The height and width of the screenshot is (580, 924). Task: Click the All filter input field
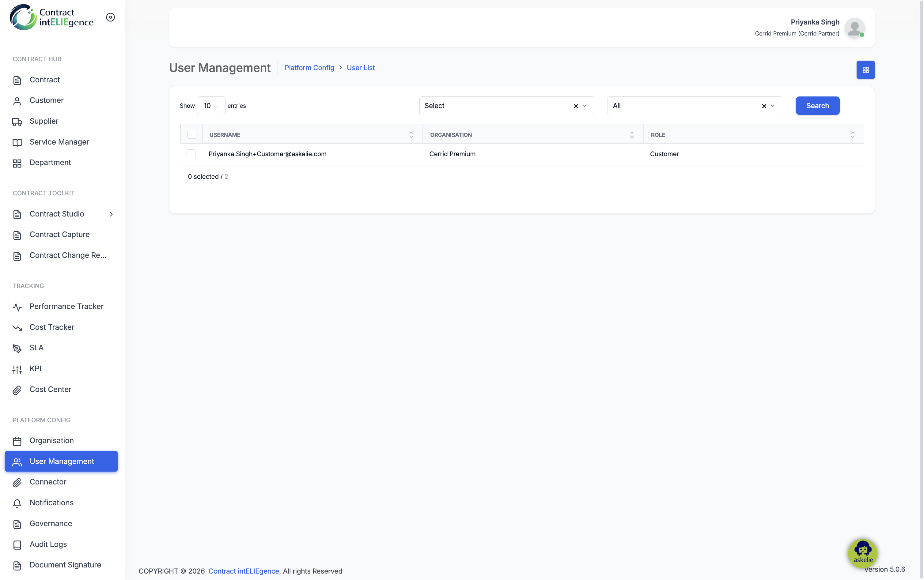[x=695, y=105]
